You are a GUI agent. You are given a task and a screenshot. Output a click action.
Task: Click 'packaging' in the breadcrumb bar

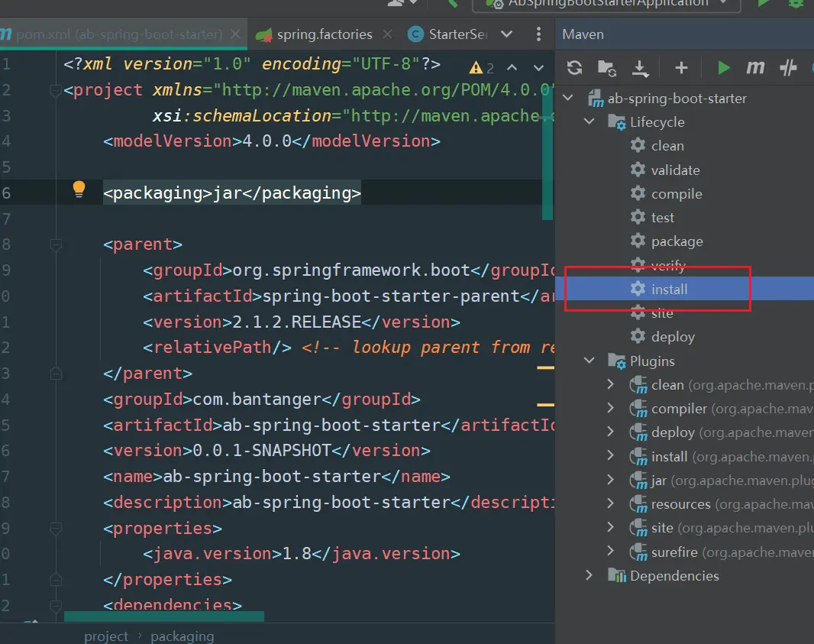pyautogui.click(x=182, y=636)
